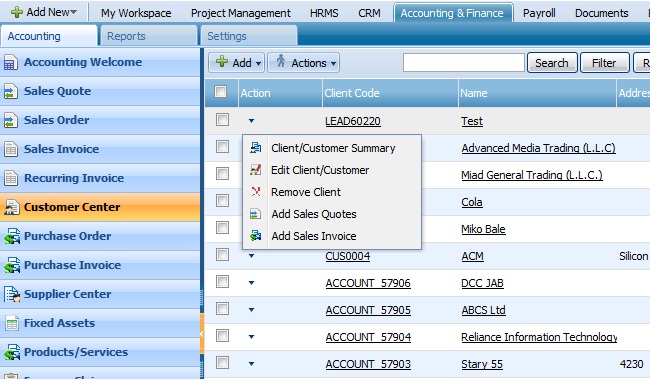Click the Sales Invoice document icon

pos(11,150)
